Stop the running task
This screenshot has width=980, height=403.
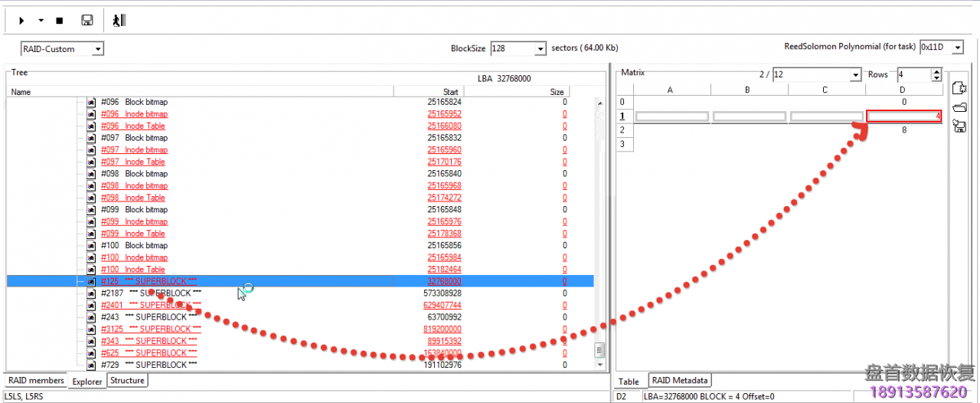(60, 21)
